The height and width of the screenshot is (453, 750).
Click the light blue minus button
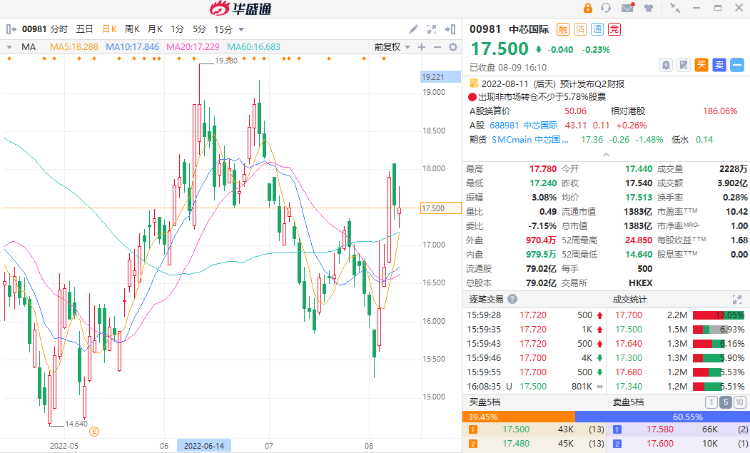(x=737, y=65)
